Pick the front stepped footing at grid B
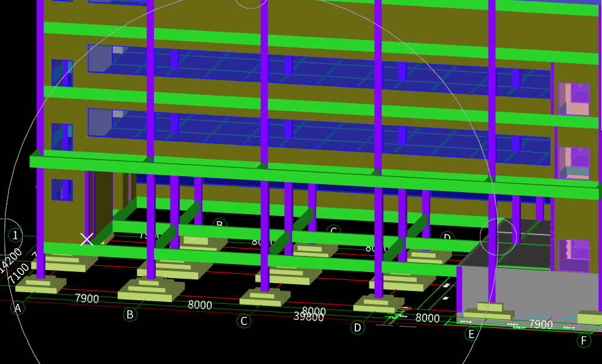The height and width of the screenshot is (364, 602). pos(151,290)
